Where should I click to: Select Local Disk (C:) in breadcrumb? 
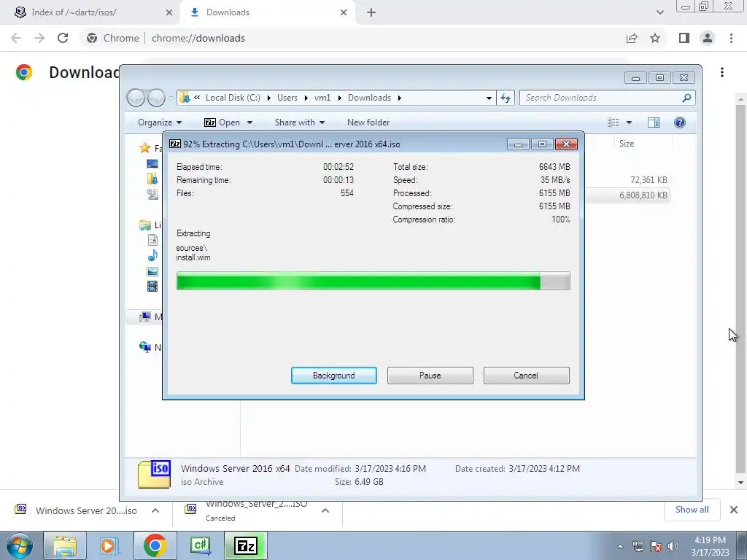233,98
